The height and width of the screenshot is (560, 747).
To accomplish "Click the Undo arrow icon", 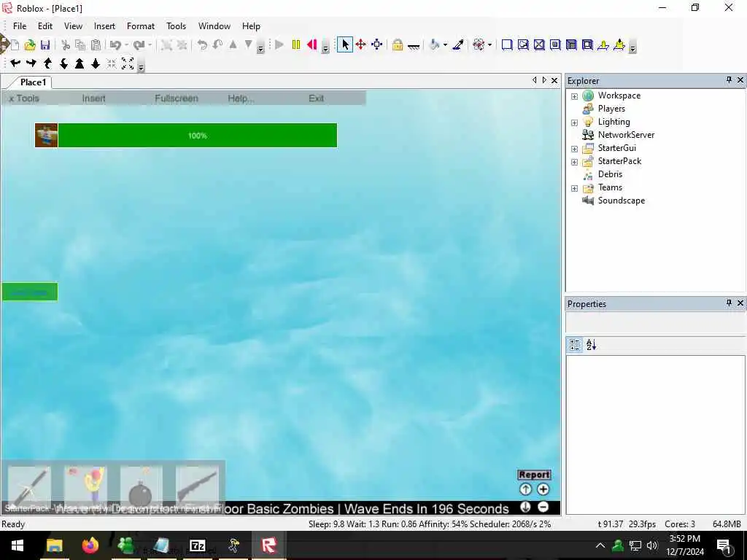I will 115,44.
